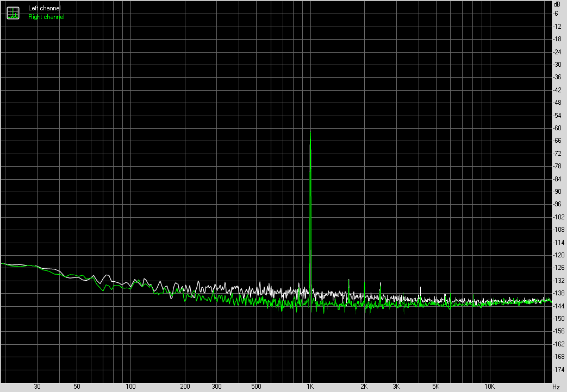The image size is (567, 392).
Task: Click the tip of the 1 kHz peak
Action: (310, 132)
